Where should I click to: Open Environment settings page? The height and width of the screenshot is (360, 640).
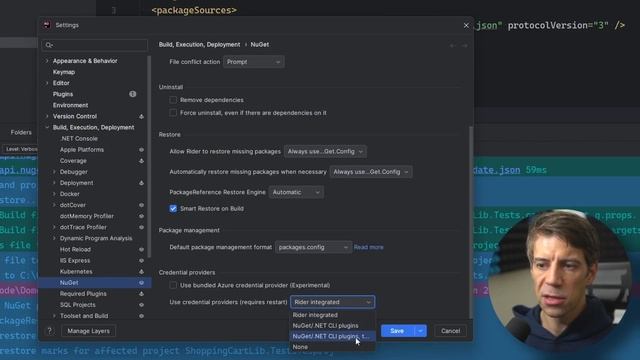(70, 105)
